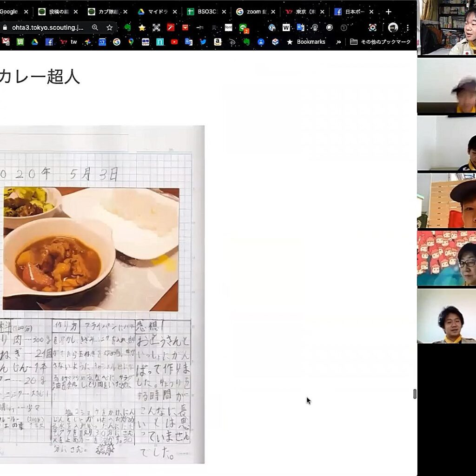The width and height of the screenshot is (476, 476).
Task: Open the Yahoo 'tw' bookmark
Action: tap(68, 42)
